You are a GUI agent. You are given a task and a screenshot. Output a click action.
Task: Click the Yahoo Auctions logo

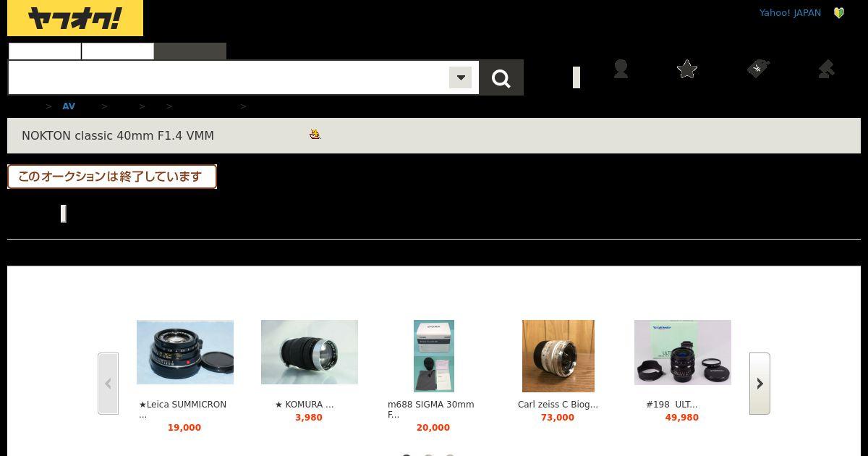pos(75,18)
